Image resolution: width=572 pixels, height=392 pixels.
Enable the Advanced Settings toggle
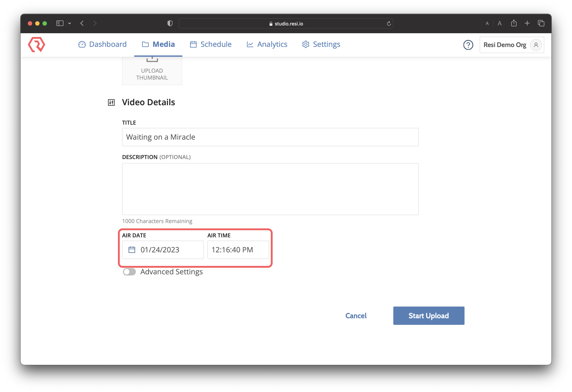[129, 272]
